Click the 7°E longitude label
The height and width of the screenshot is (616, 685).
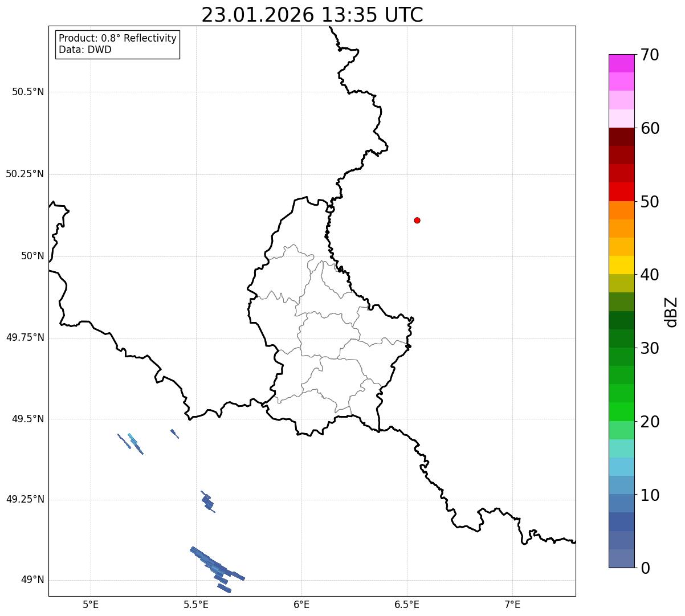[x=512, y=604]
